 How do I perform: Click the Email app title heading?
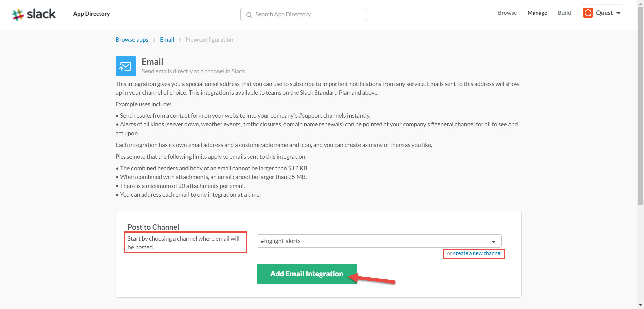tap(152, 62)
